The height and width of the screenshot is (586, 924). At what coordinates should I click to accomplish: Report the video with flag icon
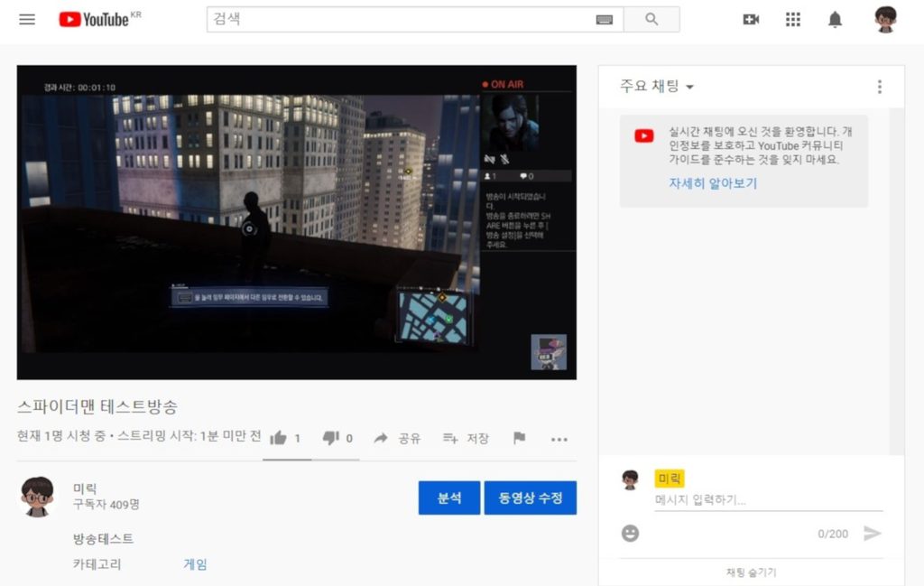pyautogui.click(x=519, y=437)
